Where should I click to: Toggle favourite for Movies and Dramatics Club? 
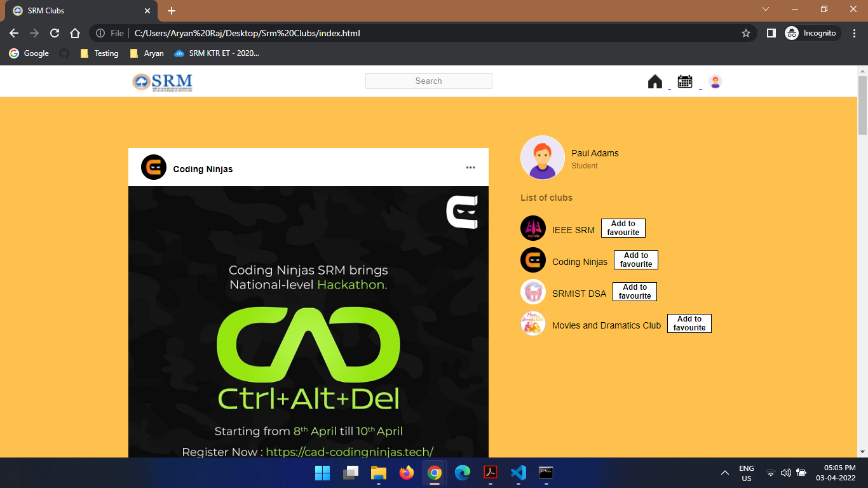[689, 323]
